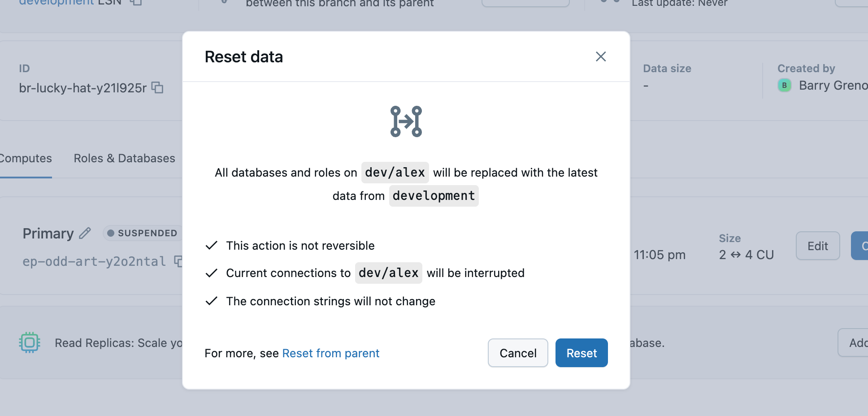Click the Created by user initial icon
The height and width of the screenshot is (416, 868).
pos(784,85)
